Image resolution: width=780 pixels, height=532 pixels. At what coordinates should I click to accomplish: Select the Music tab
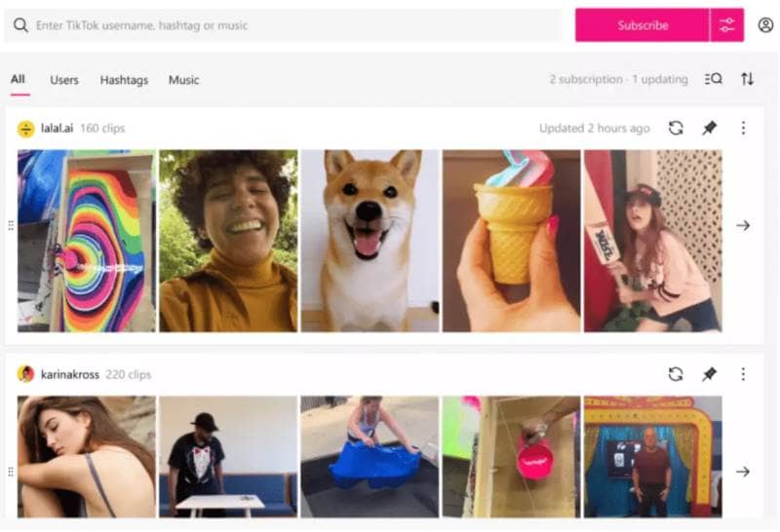tap(183, 80)
